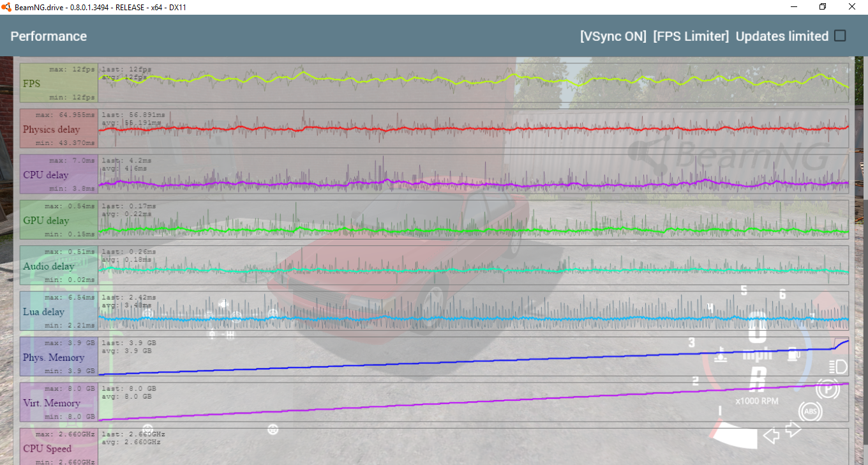Click the [FPS Limiter] option
Viewport: 868px width, 465px height.
coord(691,36)
